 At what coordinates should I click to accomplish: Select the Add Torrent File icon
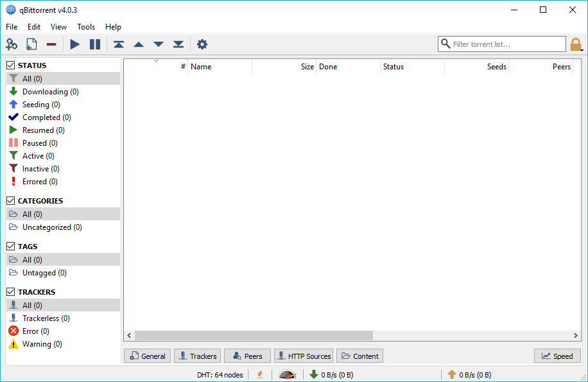[31, 44]
